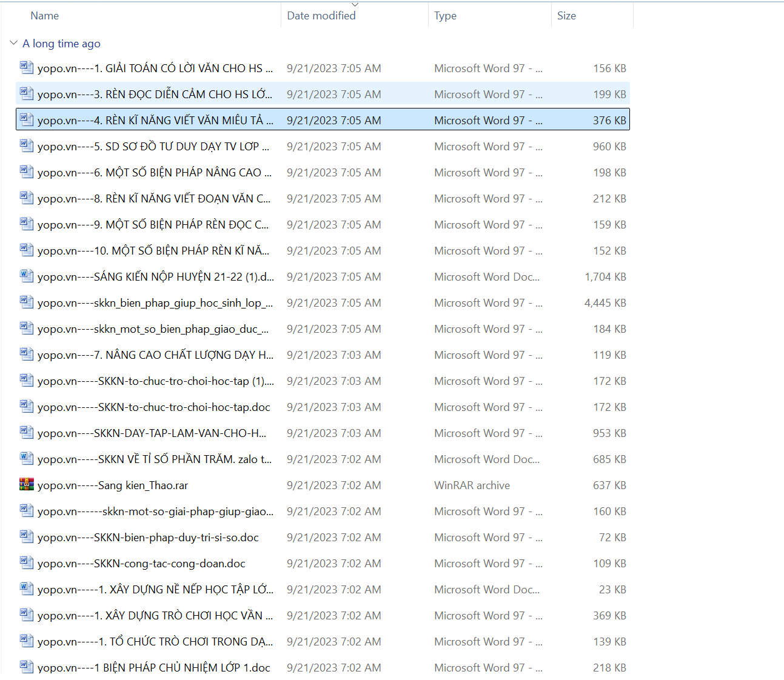Select file name '7. NÂNG CAO CHẤT LƯỢNG DẠY'

[x=155, y=355]
